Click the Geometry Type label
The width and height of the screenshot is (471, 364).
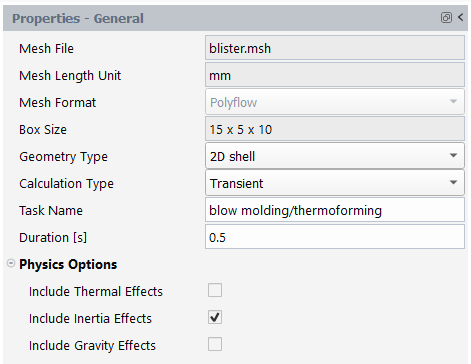pos(63,157)
